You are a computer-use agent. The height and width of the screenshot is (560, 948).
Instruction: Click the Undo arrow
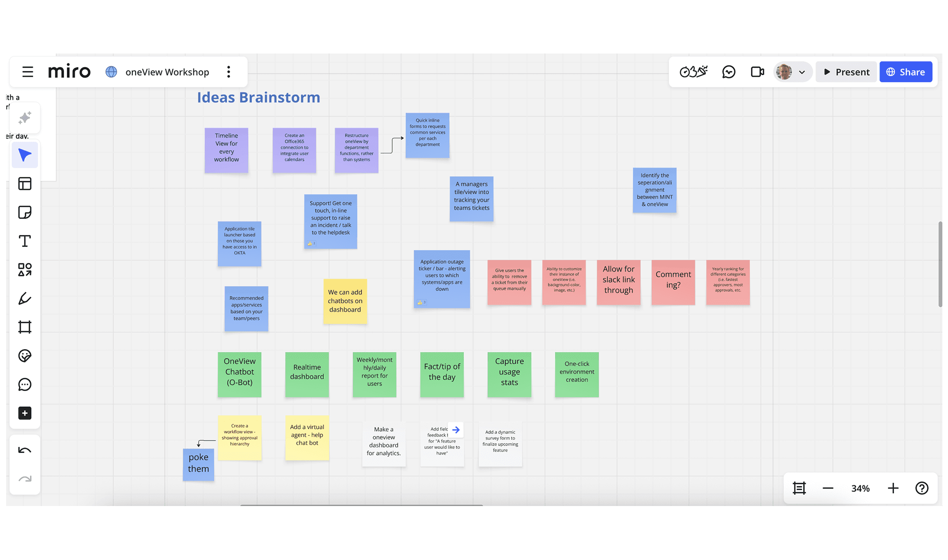pos(25,450)
